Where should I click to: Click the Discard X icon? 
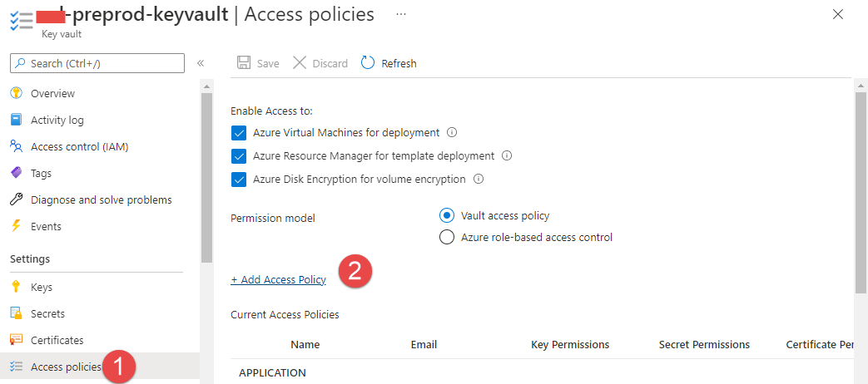pos(300,63)
